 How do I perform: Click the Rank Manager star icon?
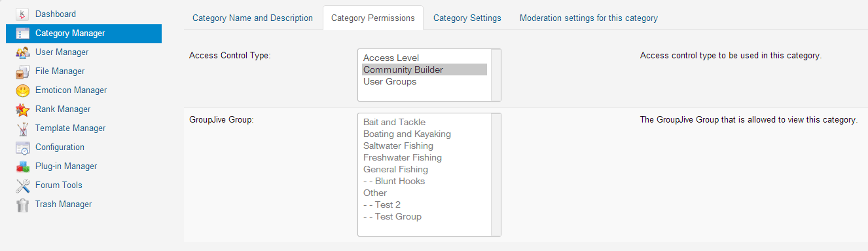click(23, 109)
